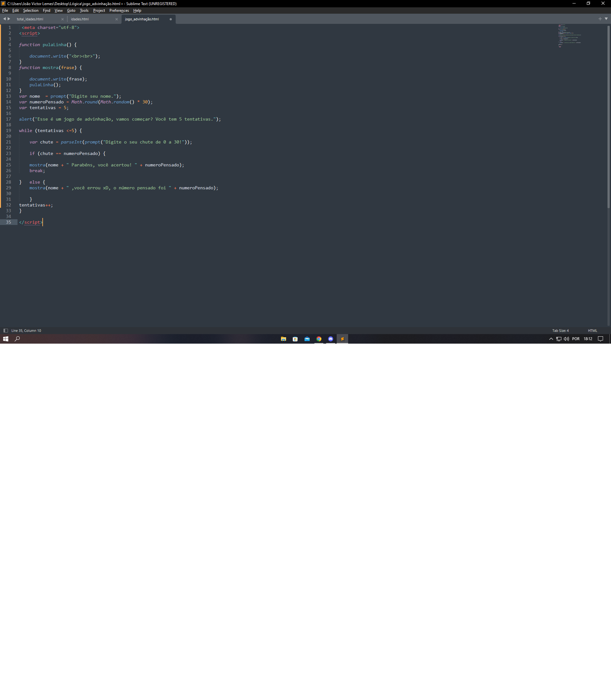Screen dimensions: 611x700
Task: Open File Explorer from taskbar
Action: tap(283, 339)
